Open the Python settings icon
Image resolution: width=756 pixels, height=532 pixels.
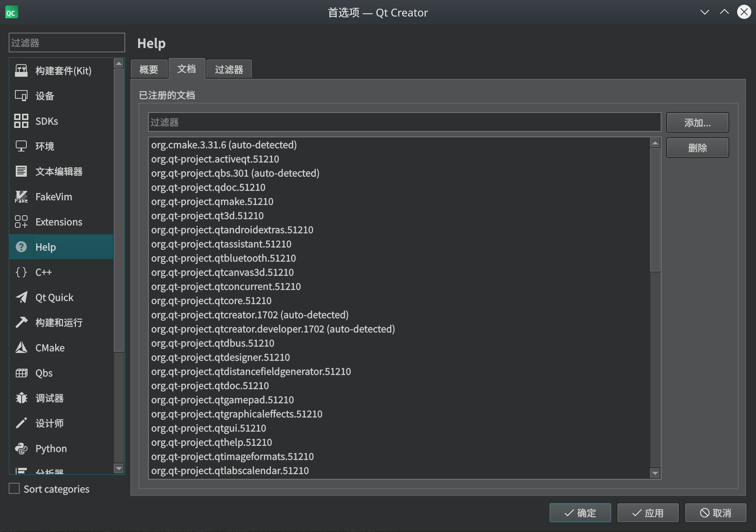pyautogui.click(x=21, y=449)
